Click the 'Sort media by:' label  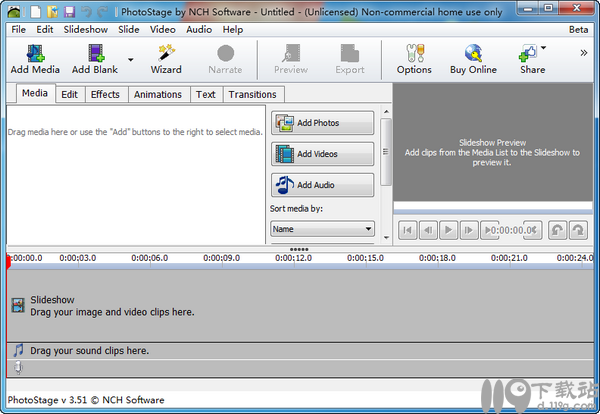click(x=296, y=209)
